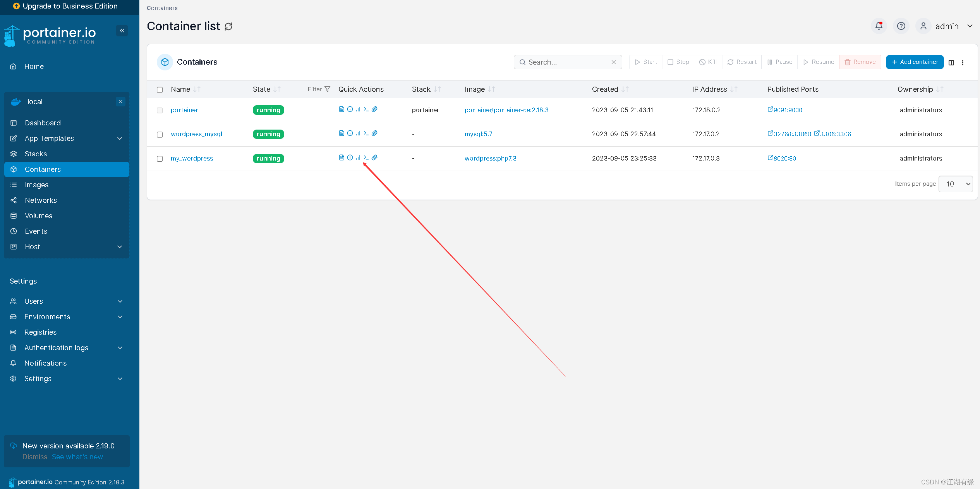Expand App Templates submenu chevron
Viewport: 980px width, 489px height.
(120, 138)
